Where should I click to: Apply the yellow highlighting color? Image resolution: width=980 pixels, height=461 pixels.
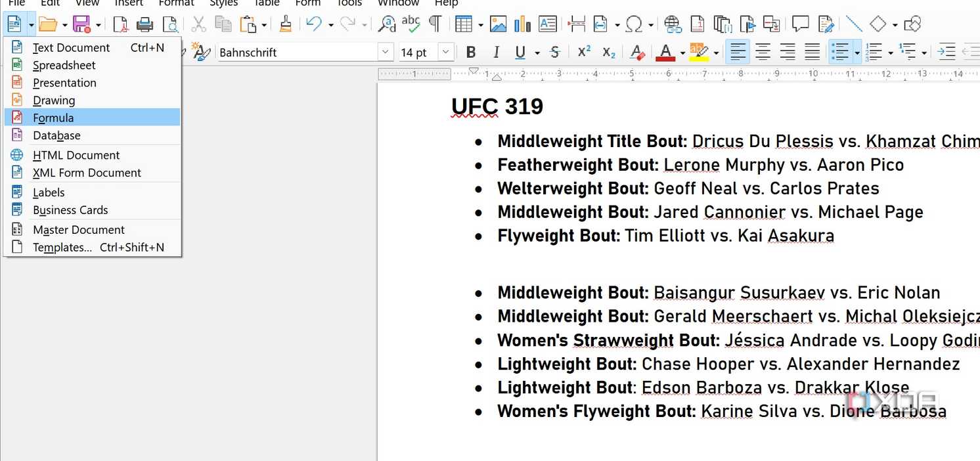pos(699,53)
